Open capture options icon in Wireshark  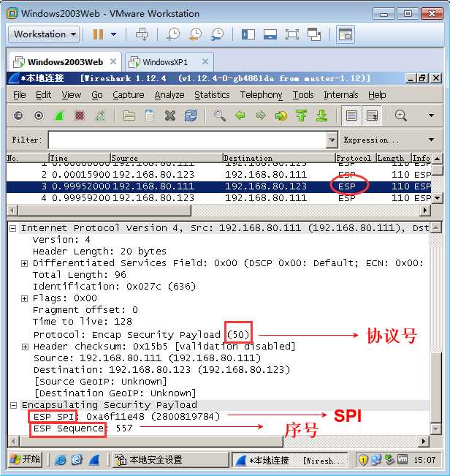(39, 116)
